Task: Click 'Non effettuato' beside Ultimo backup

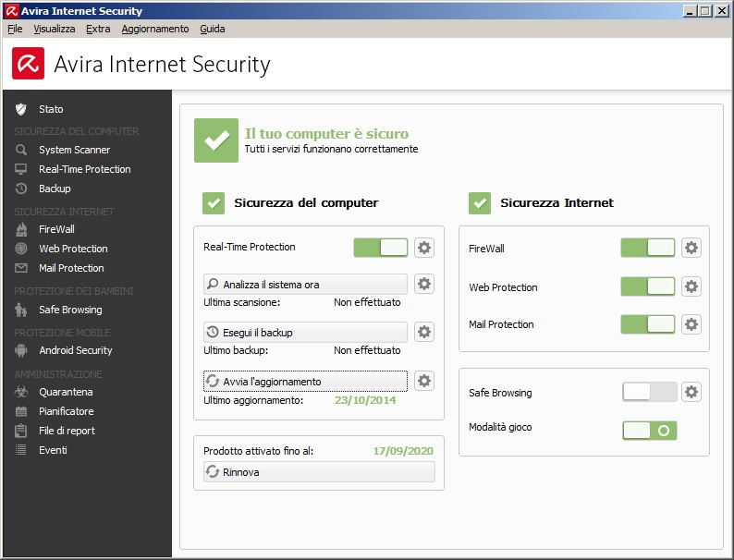Action: (367, 350)
